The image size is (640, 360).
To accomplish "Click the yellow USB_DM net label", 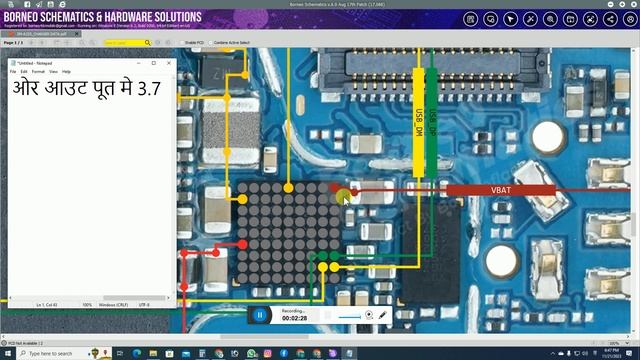I will pyautogui.click(x=418, y=122).
